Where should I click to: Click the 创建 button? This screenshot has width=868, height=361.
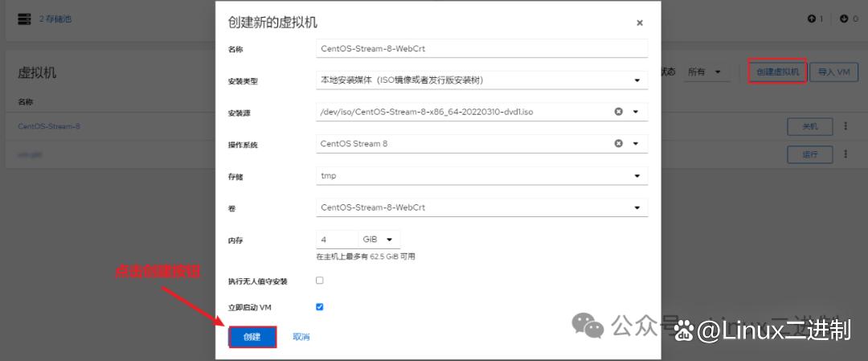252,337
